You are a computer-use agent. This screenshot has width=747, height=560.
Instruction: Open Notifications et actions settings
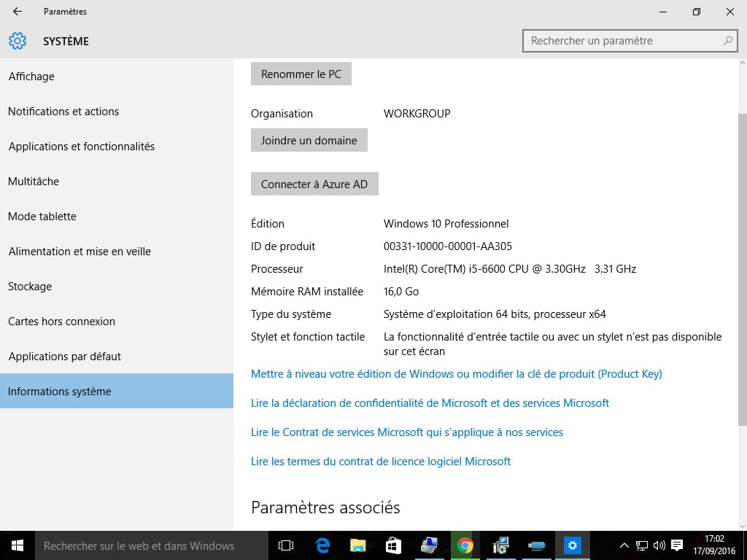pos(117,112)
